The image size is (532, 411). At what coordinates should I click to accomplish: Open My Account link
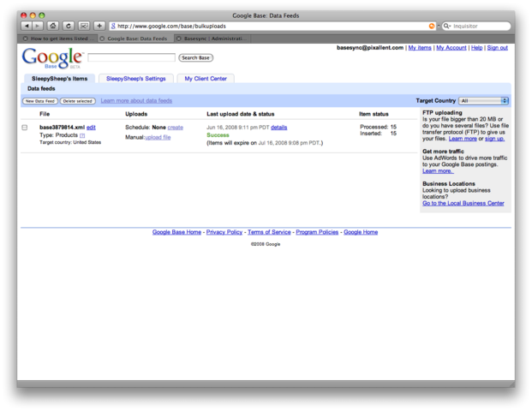451,48
